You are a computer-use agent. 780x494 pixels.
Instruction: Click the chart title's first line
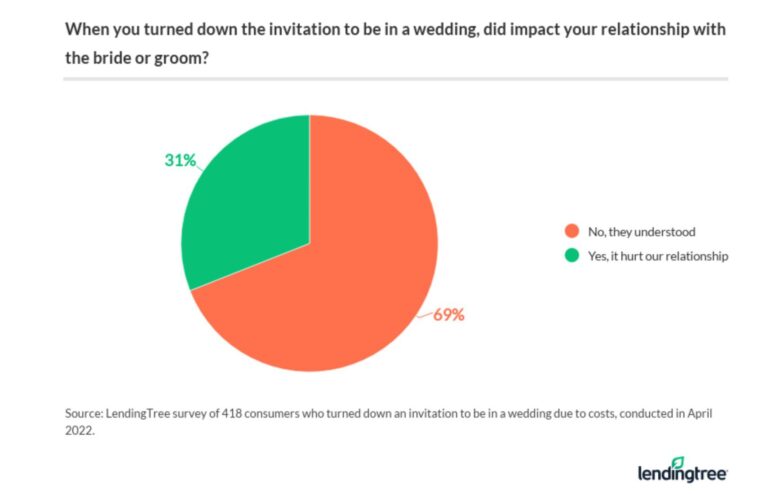coord(395,29)
